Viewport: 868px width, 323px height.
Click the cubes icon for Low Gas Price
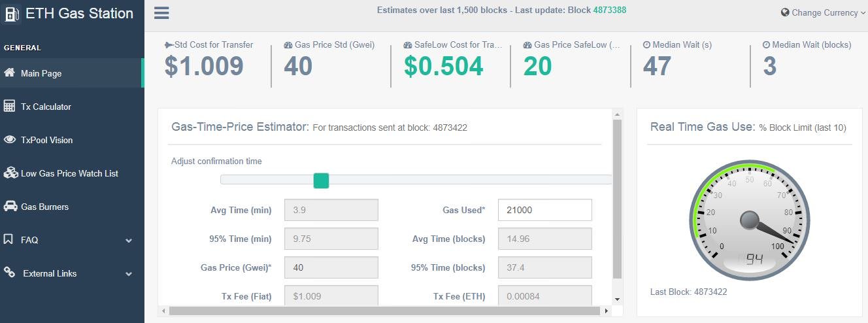[10, 173]
